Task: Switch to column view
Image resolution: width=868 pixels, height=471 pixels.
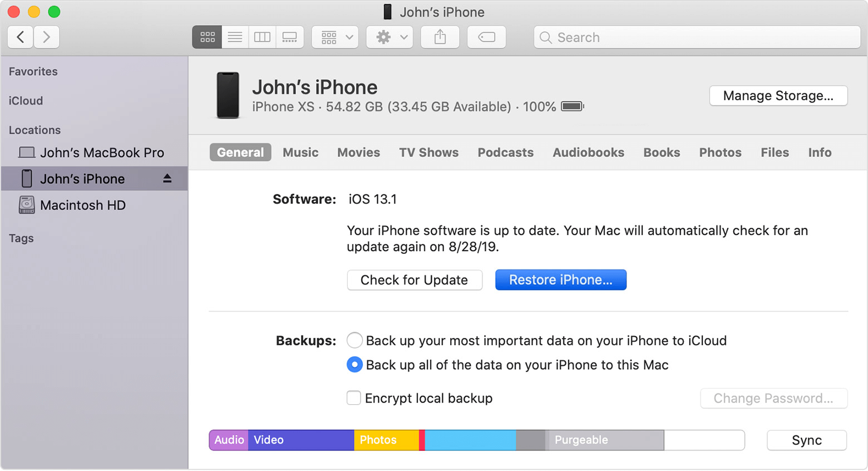Action: coord(262,37)
